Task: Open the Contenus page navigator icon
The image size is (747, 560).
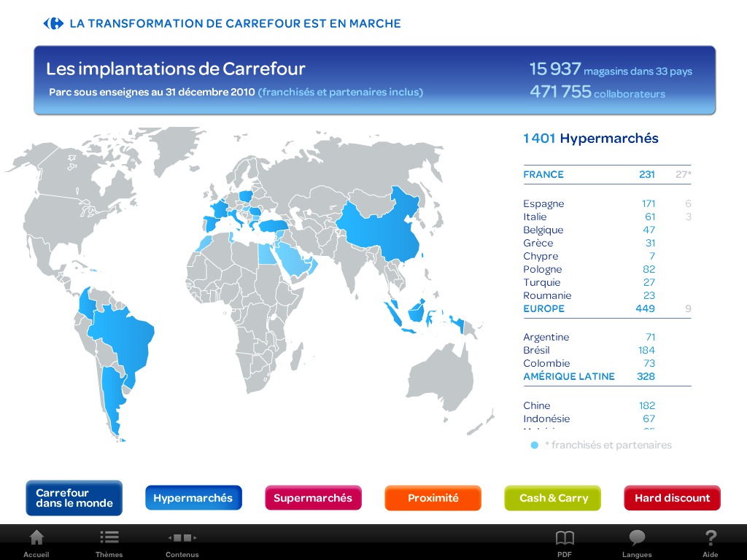Action: pyautogui.click(x=182, y=539)
